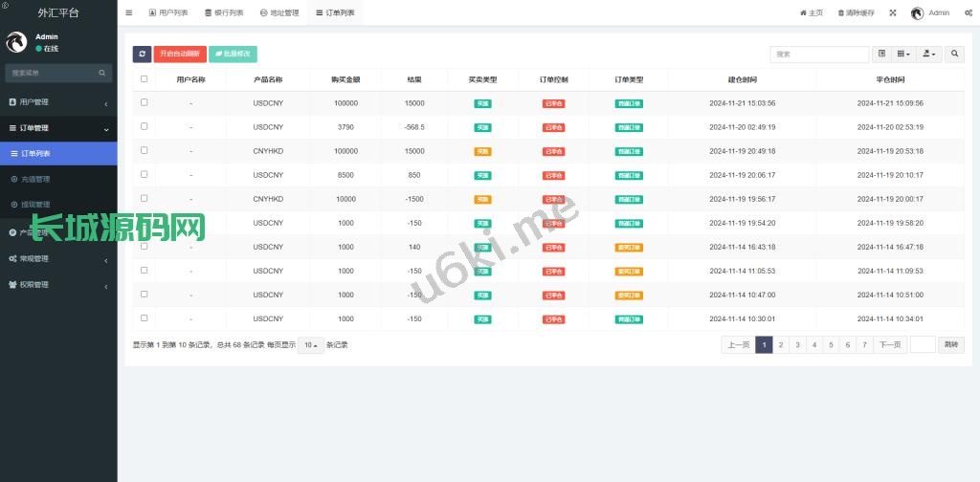Tick the checkbox for the first USDCNY row
Image resolution: width=980 pixels, height=482 pixels.
click(x=145, y=102)
